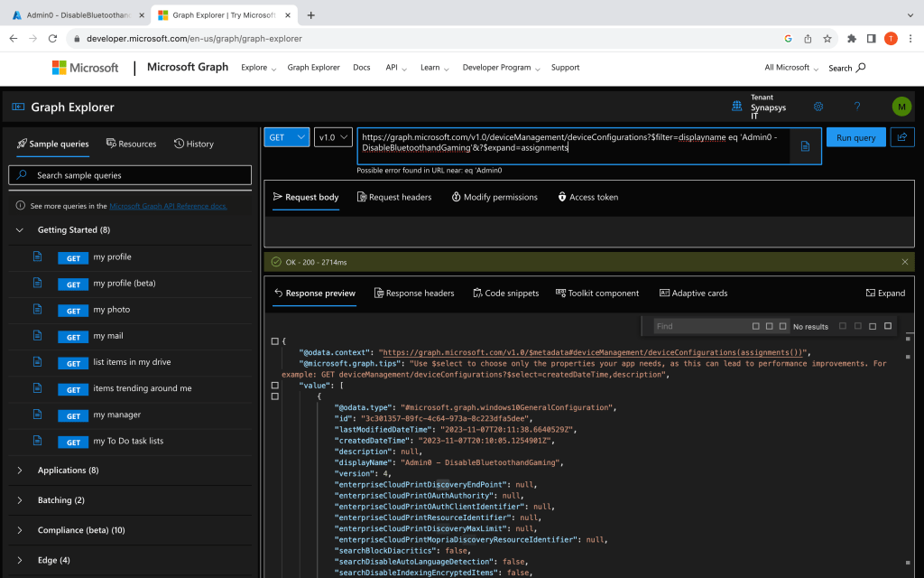The width and height of the screenshot is (924, 578).
Task: Toggle fold on the root JSON brace
Action: pyautogui.click(x=275, y=340)
